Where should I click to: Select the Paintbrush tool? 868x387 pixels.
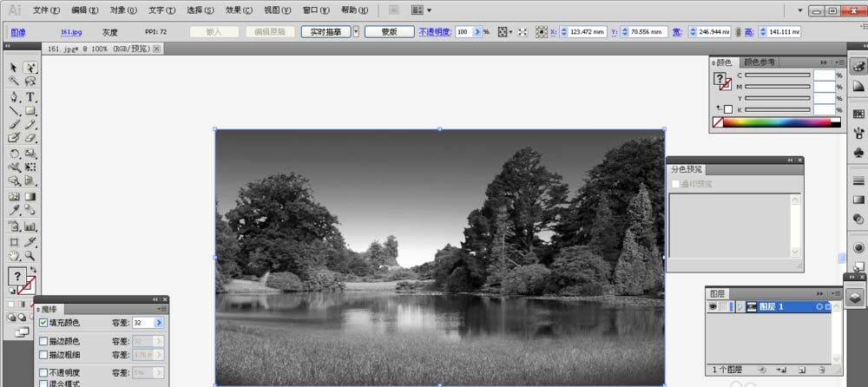pyautogui.click(x=14, y=125)
